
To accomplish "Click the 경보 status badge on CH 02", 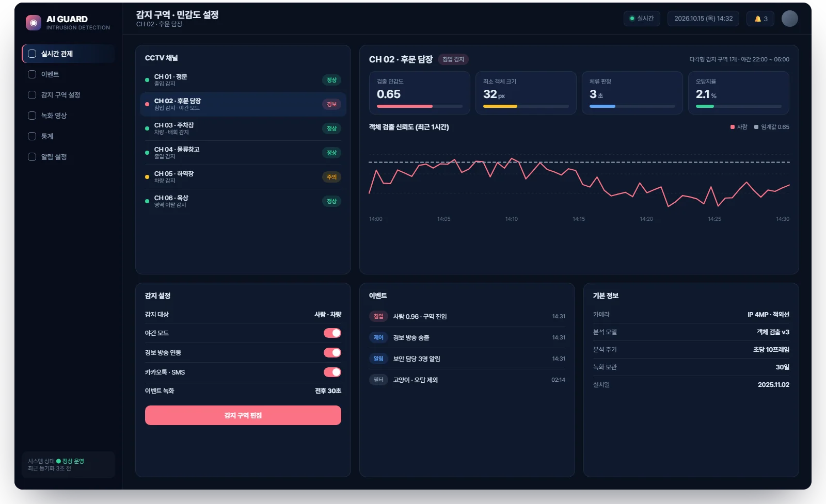I will [331, 104].
